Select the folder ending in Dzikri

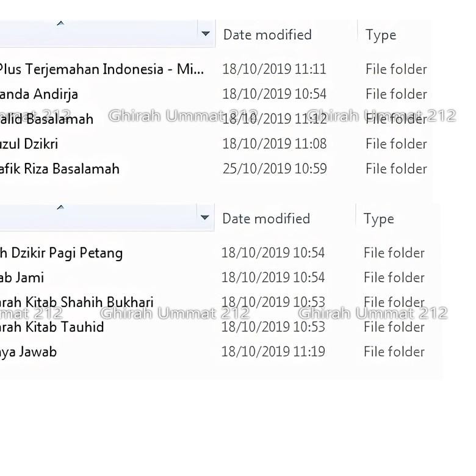29,144
